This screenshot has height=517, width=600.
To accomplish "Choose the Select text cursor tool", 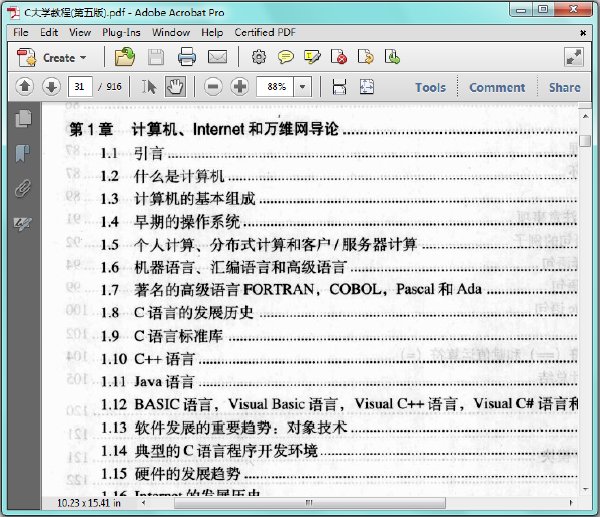I will (149, 87).
